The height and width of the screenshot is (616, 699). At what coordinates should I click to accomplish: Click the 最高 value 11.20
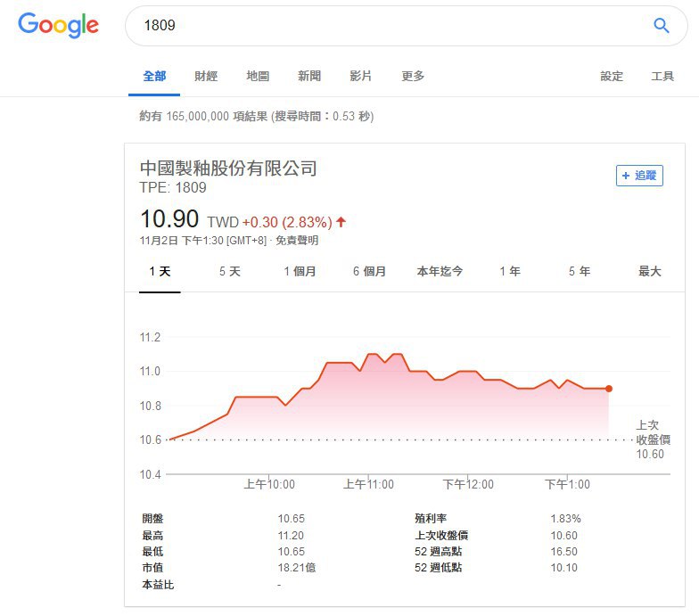click(x=291, y=535)
